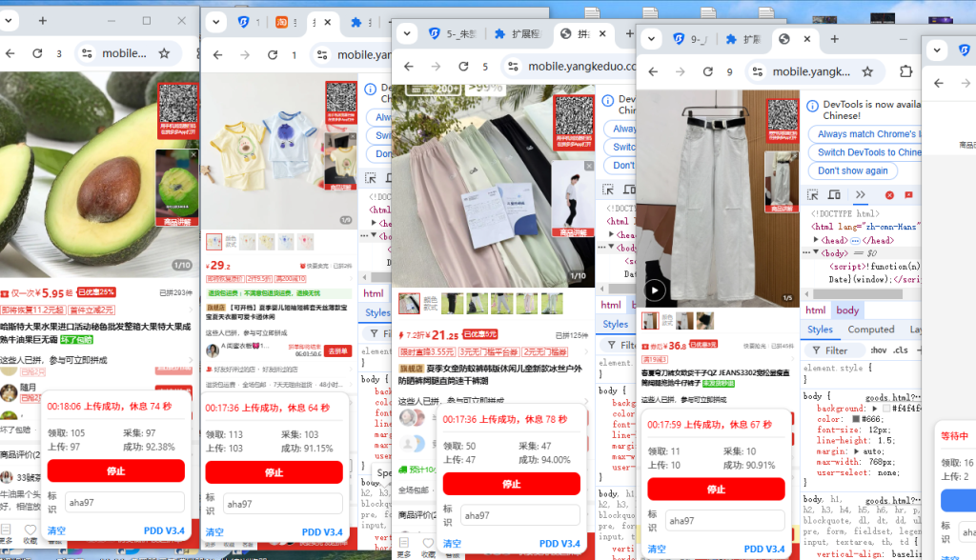This screenshot has width=976, height=560.
Task: Click Always match Chrome's language button
Action: [x=864, y=133]
